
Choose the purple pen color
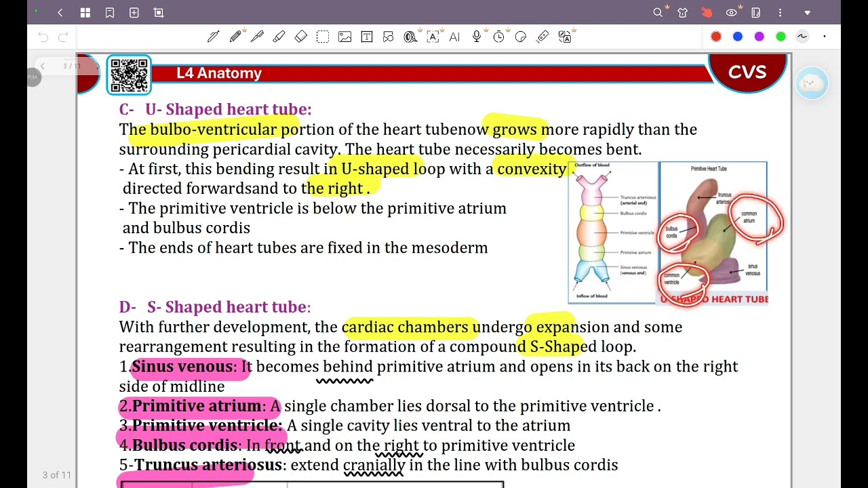click(759, 37)
